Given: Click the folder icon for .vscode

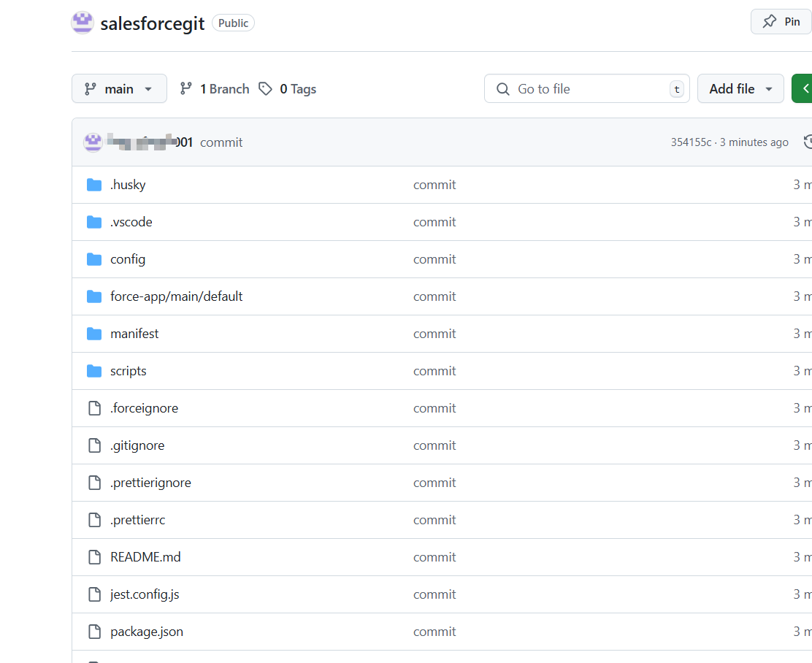Looking at the screenshot, I should [x=93, y=222].
